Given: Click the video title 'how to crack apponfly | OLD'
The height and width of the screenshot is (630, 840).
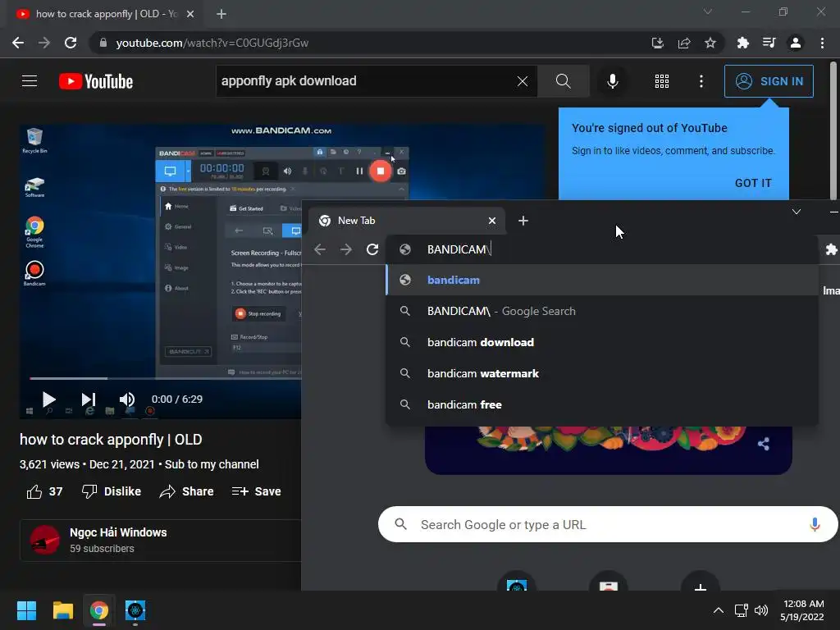Looking at the screenshot, I should (x=111, y=440).
